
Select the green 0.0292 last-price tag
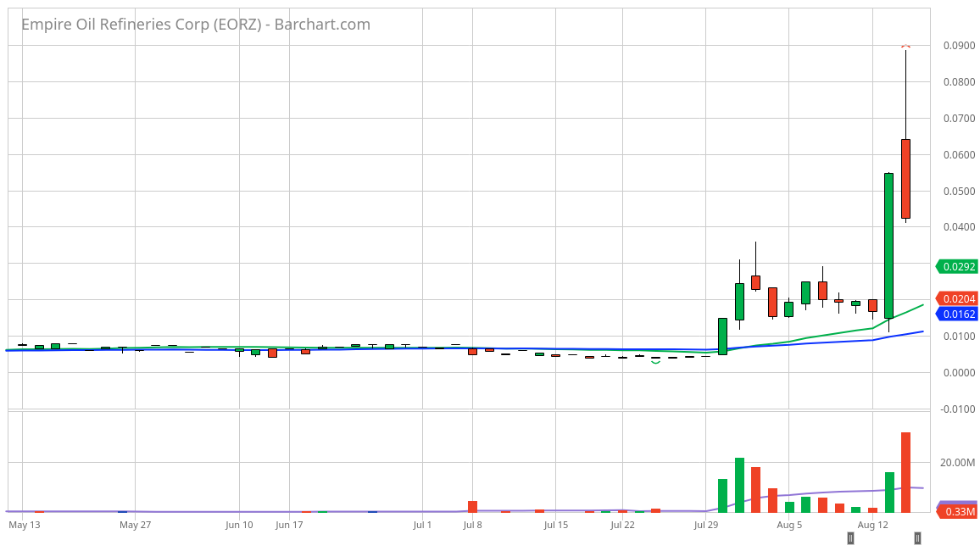(x=956, y=267)
